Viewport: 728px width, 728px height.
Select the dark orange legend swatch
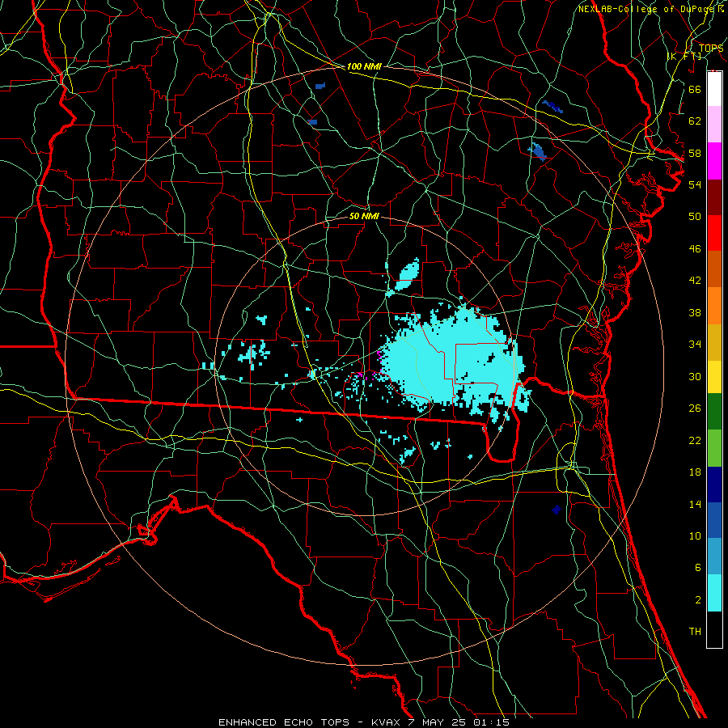[714, 269]
